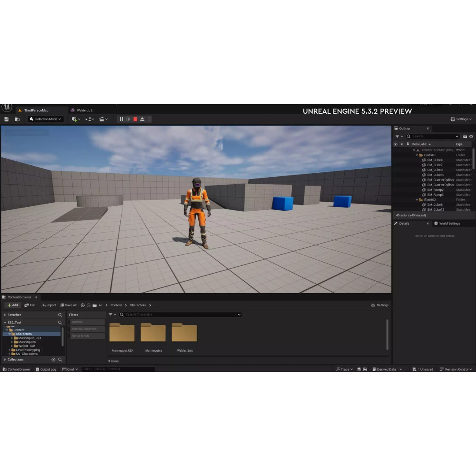This screenshot has width=476, height=476.
Task: Close the Details panel tab
Action: coord(428,224)
